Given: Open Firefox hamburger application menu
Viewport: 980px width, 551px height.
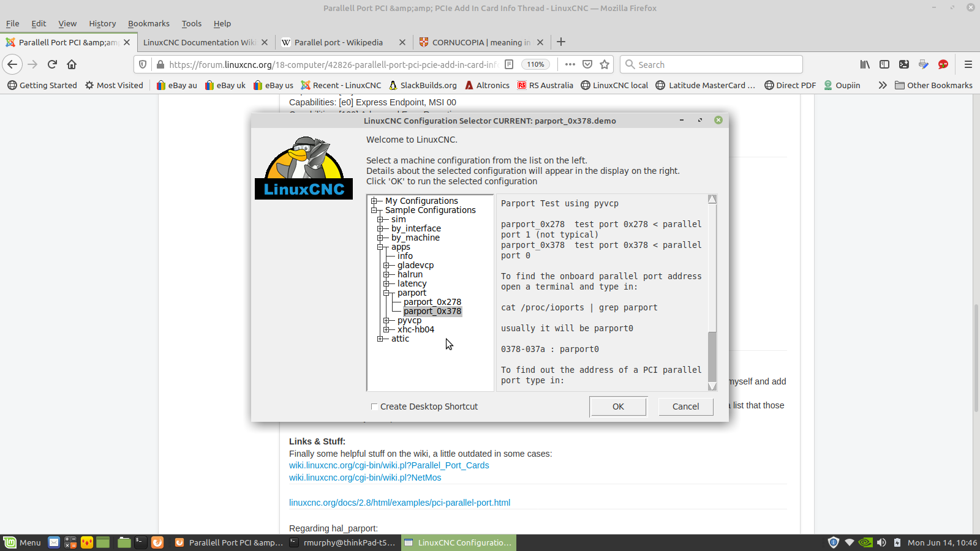Looking at the screenshot, I should pos(968,64).
